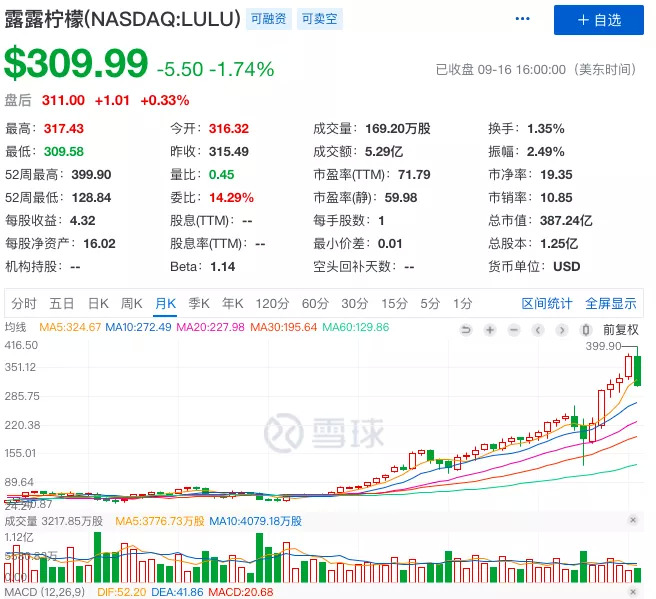Screen dimensions: 656x599
Task: Click the 成交量 value 169.20万股
Action: [398, 128]
